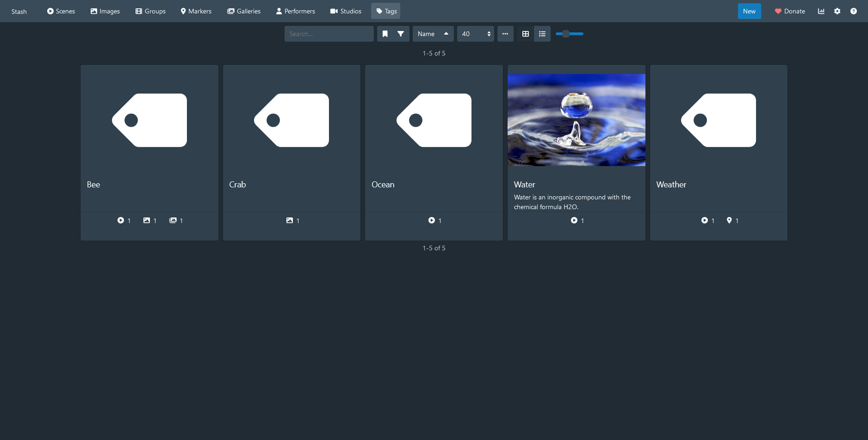Click the Water tag title
This screenshot has width=868, height=440.
tap(524, 185)
